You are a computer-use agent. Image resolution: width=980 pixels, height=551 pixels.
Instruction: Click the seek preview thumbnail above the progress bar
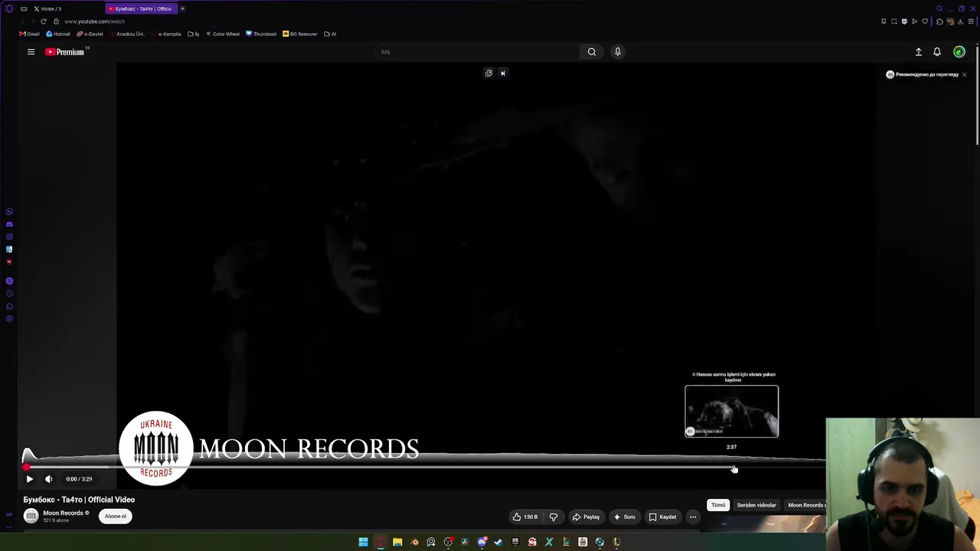[732, 412]
